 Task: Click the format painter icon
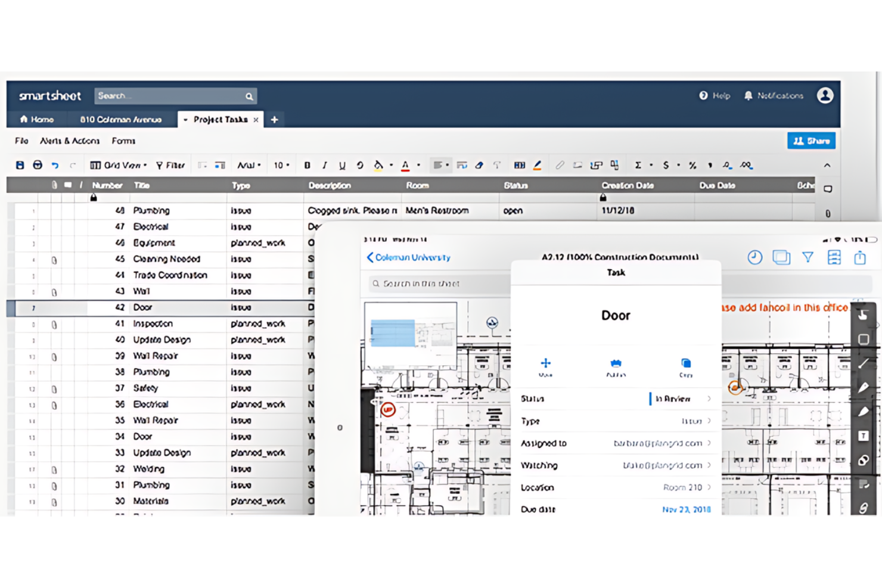coord(497,166)
